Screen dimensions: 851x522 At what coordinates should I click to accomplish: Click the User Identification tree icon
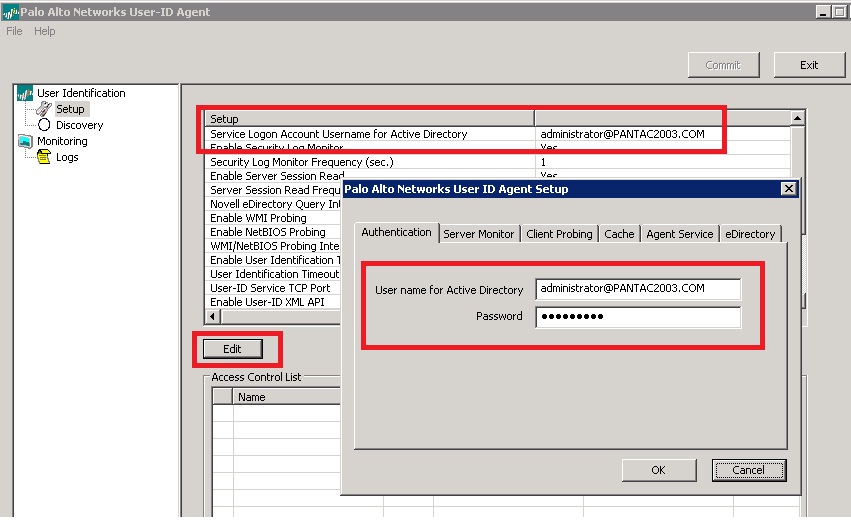25,93
